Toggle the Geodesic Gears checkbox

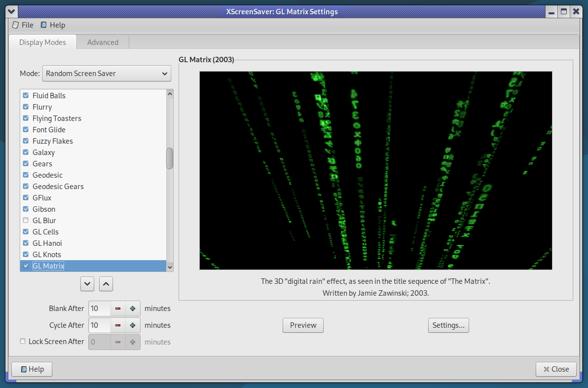(26, 187)
